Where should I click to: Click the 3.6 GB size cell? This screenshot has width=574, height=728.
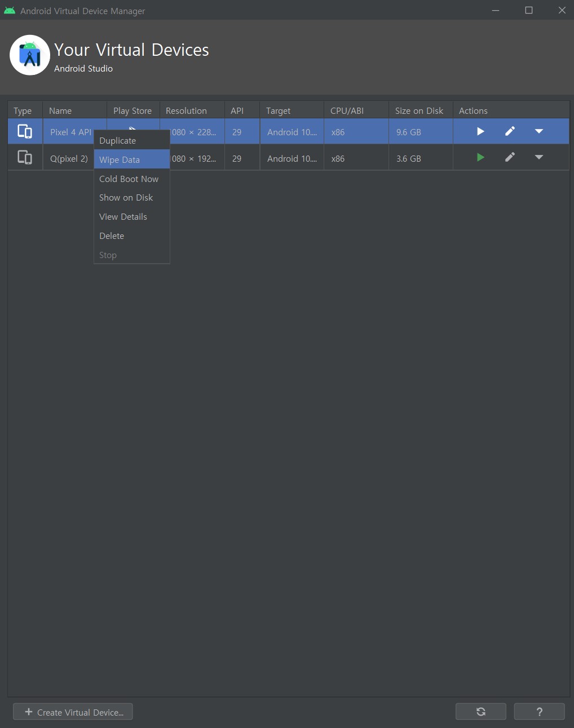(421, 158)
